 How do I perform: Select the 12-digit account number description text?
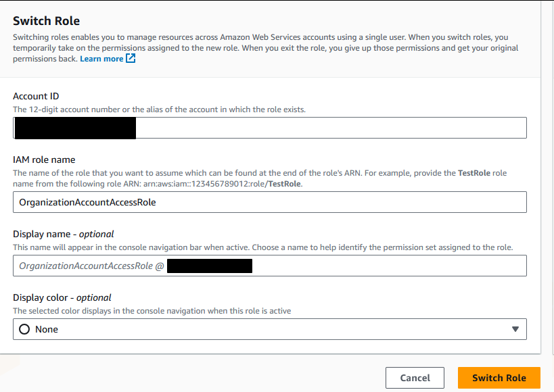tap(160, 109)
